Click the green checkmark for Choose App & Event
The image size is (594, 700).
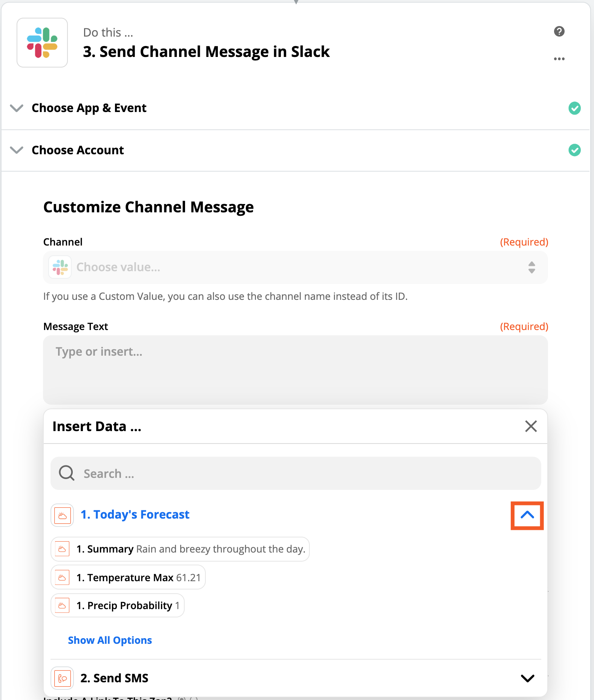coord(574,108)
